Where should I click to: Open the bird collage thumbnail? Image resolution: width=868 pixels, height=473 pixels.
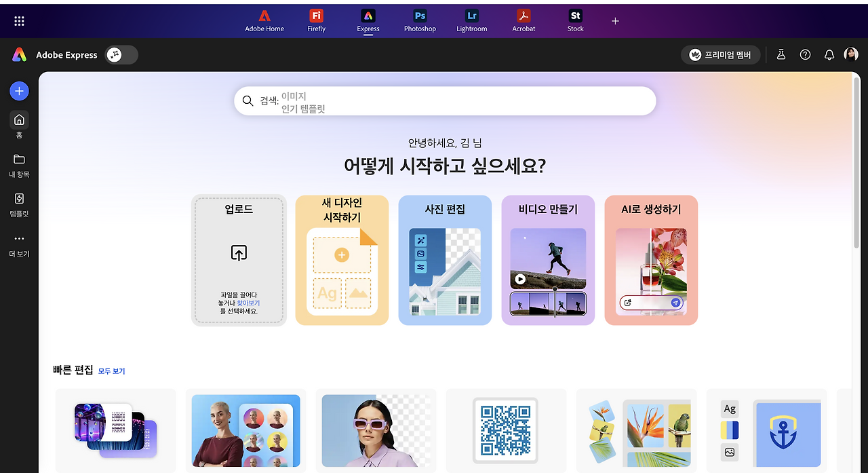coord(636,430)
